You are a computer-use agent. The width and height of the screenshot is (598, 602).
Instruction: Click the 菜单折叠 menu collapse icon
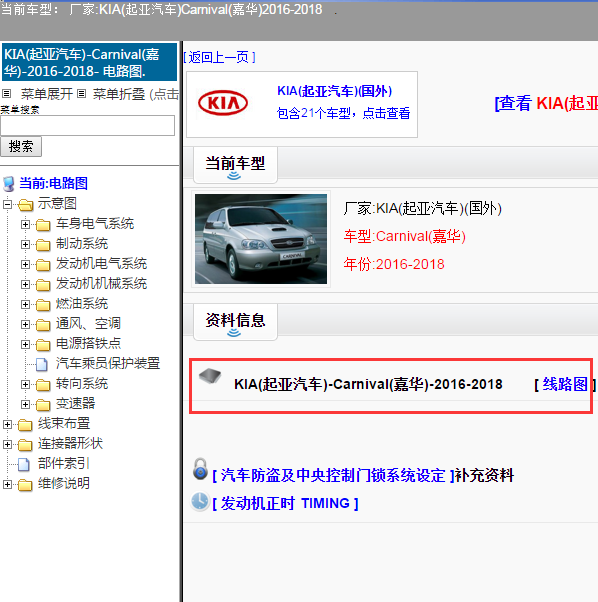[81, 93]
